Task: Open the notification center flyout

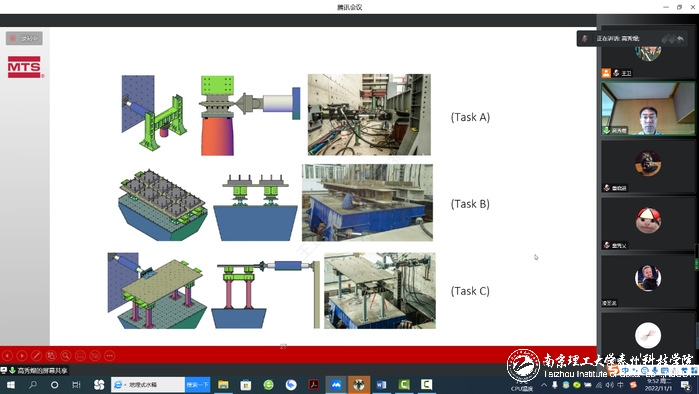Action: [x=686, y=385]
